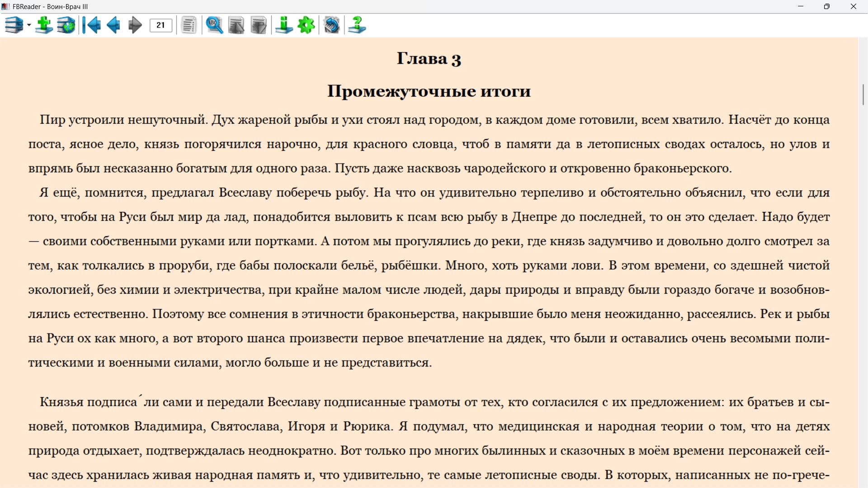Expand the library dropdown arrow
This screenshot has height=488, width=868.
[x=29, y=25]
